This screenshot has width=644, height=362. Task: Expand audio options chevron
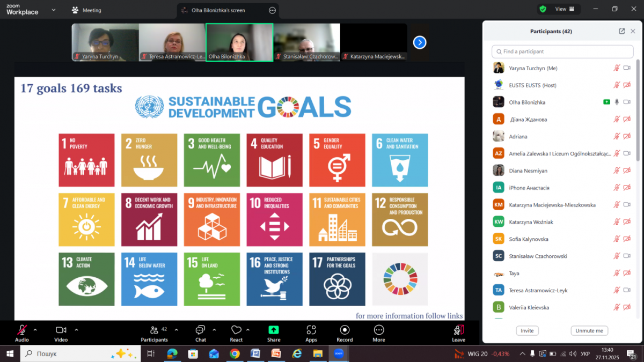(35, 330)
